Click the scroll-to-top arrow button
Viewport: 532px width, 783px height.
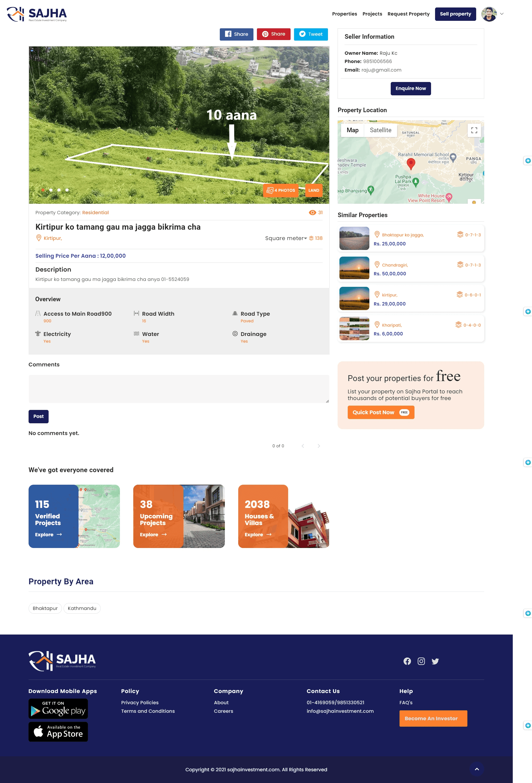(x=476, y=769)
